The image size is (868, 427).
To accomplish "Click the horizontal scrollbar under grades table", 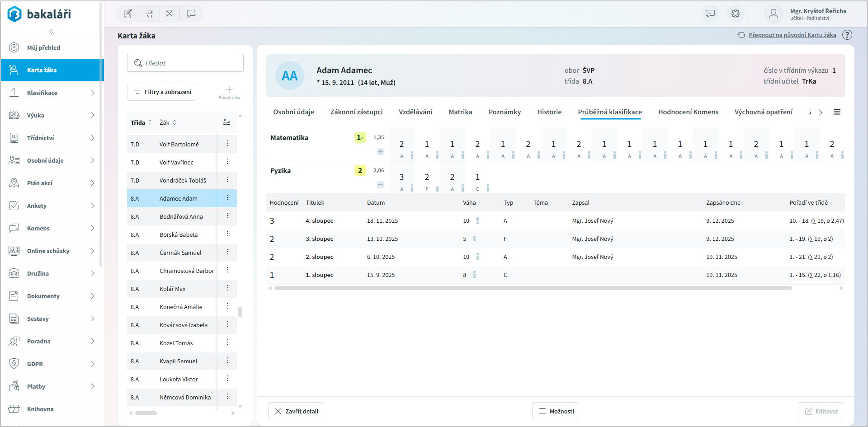I will click(x=533, y=288).
